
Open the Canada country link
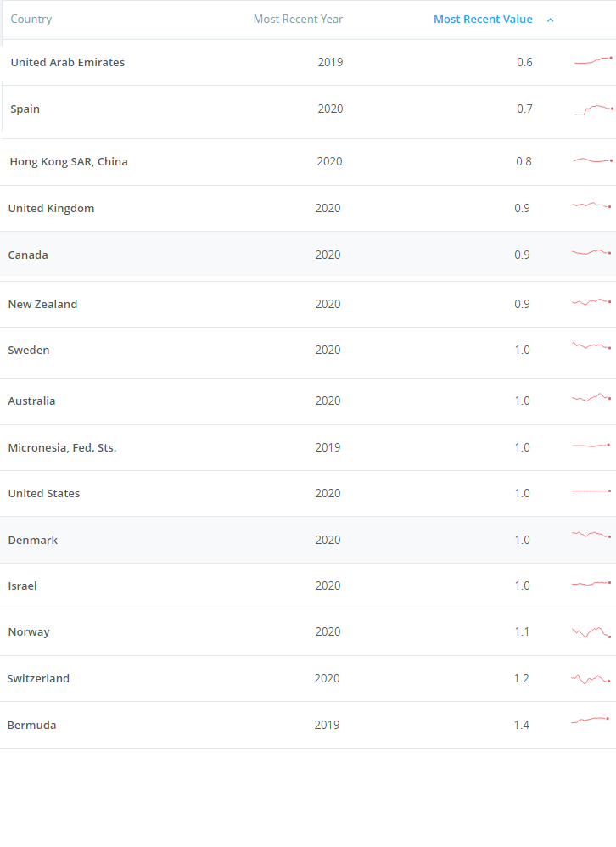click(x=28, y=255)
